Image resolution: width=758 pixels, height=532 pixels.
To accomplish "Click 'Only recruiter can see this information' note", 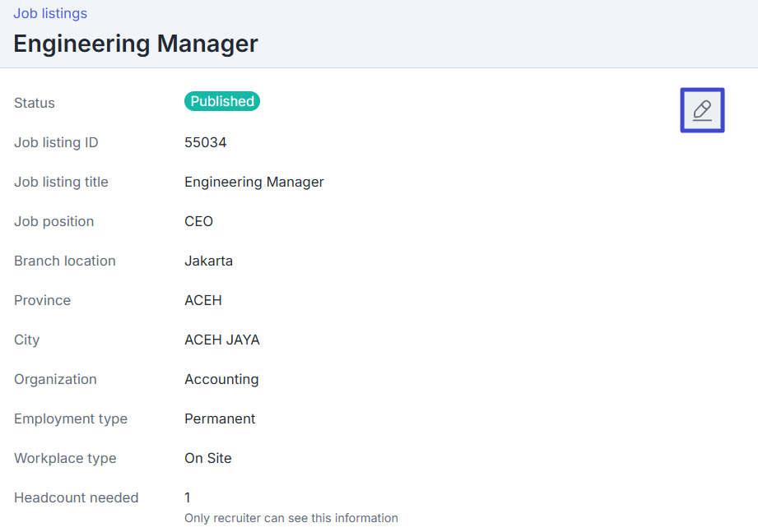I will coord(291,518).
